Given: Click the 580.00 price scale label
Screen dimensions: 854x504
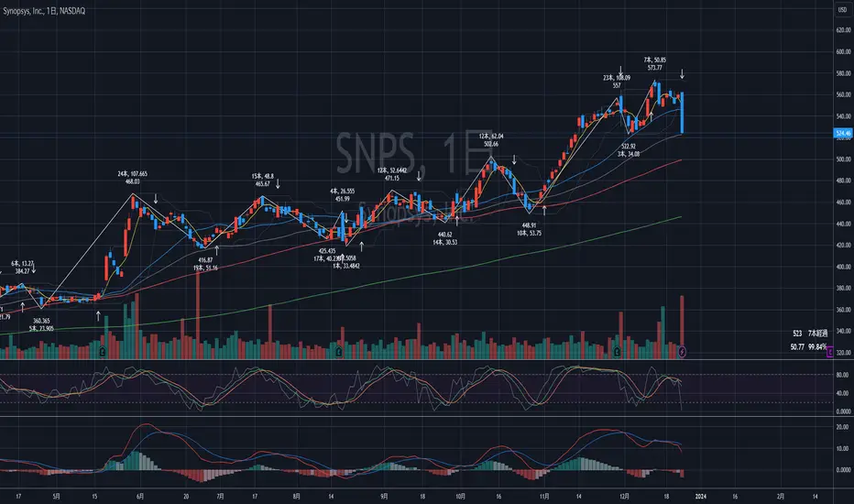Looking at the screenshot, I should (843, 73).
